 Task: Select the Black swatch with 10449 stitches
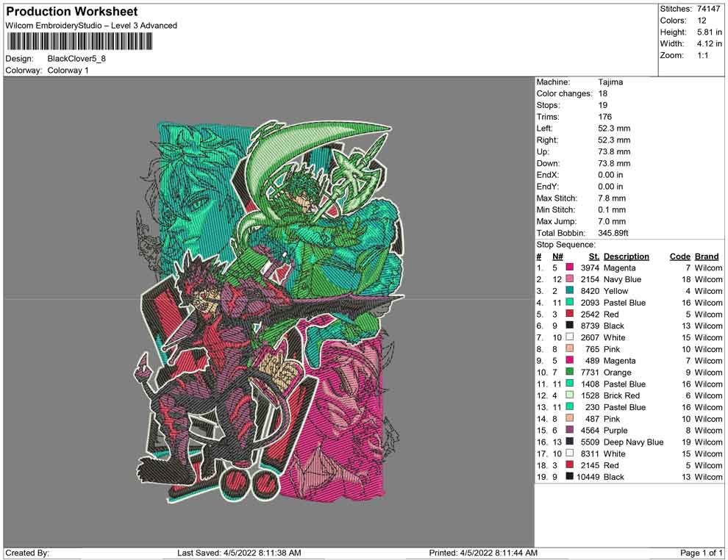pos(570,476)
